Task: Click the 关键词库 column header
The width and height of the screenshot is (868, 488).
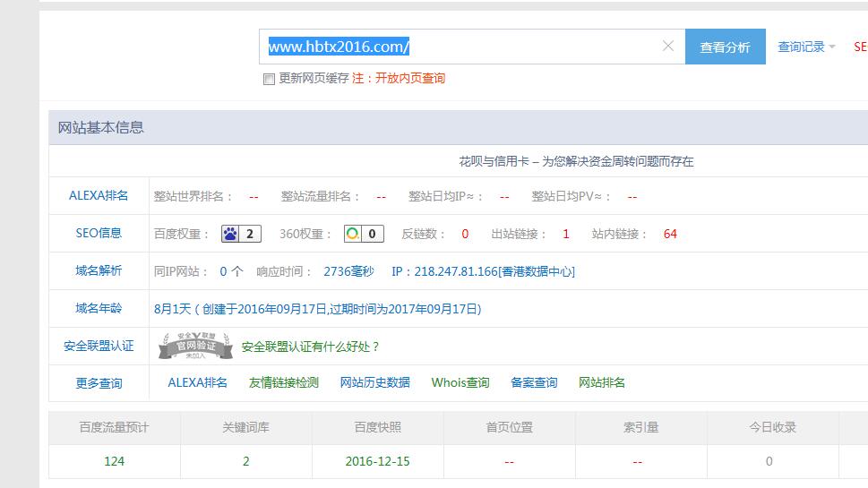Action: pos(245,428)
